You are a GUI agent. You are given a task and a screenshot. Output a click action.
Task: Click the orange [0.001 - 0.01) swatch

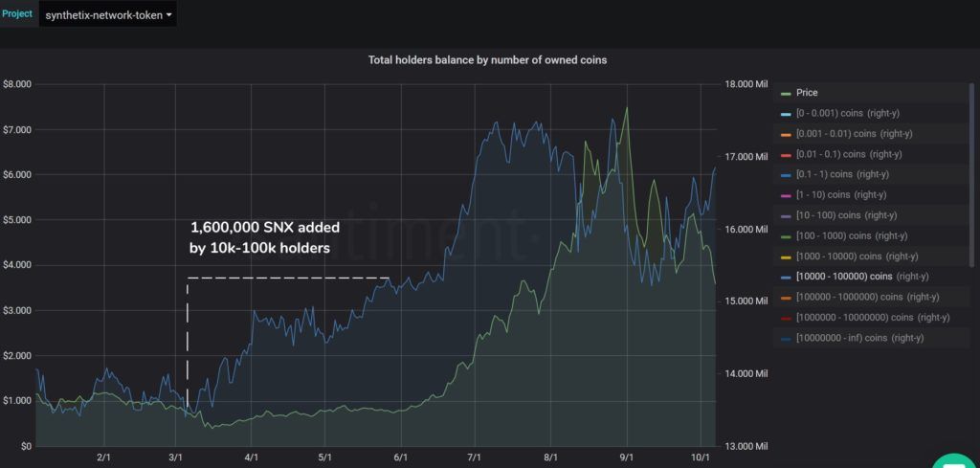click(x=787, y=134)
